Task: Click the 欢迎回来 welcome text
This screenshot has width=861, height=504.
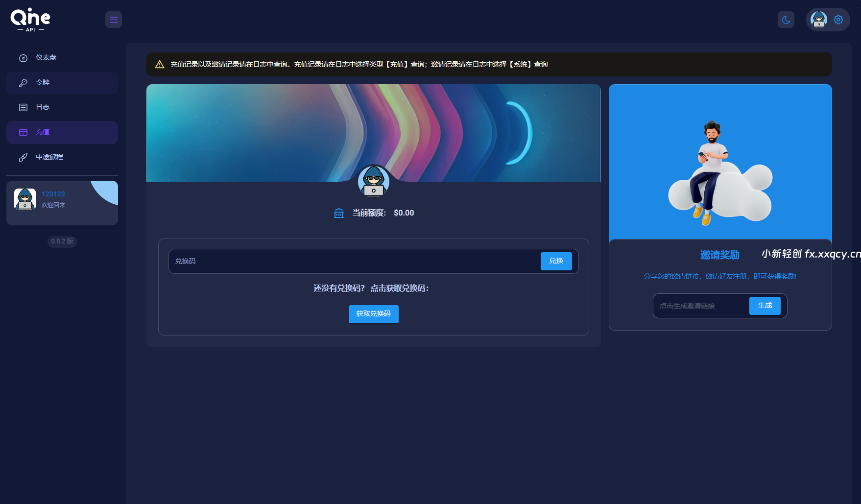Action: pyautogui.click(x=53, y=205)
